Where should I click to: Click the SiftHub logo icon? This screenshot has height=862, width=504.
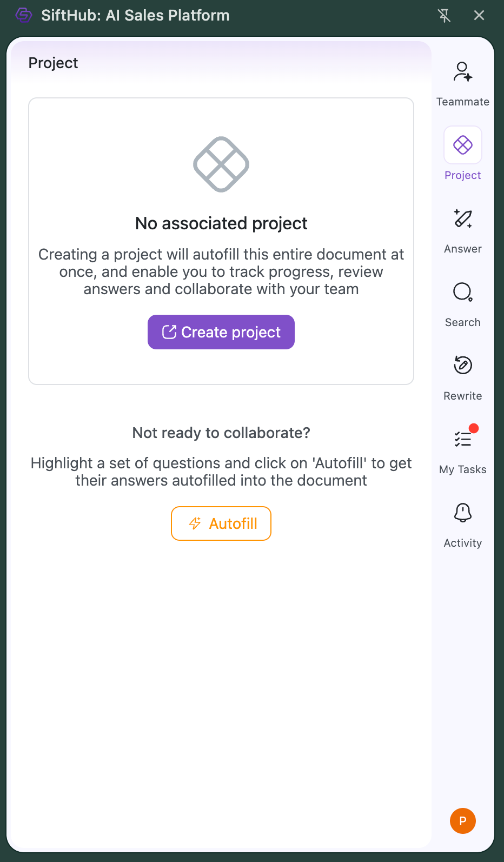coord(24,15)
